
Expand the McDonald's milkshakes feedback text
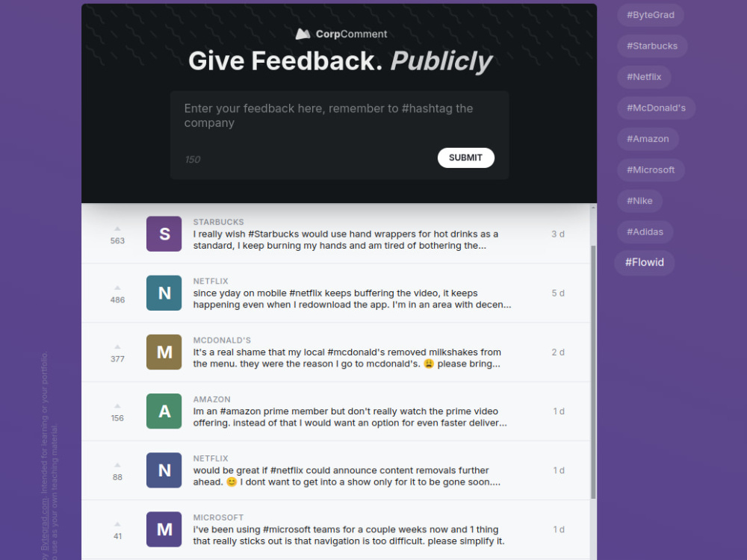coord(347,358)
